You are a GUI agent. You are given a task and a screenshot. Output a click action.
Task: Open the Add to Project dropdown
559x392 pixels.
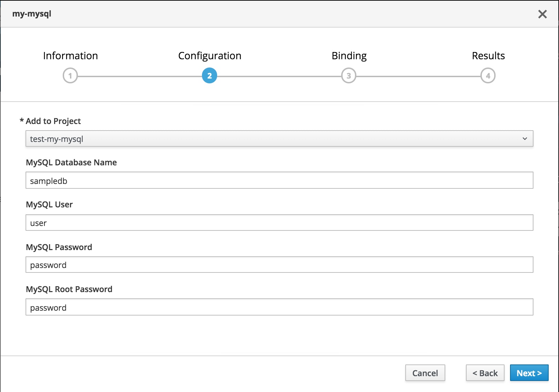pyautogui.click(x=279, y=138)
